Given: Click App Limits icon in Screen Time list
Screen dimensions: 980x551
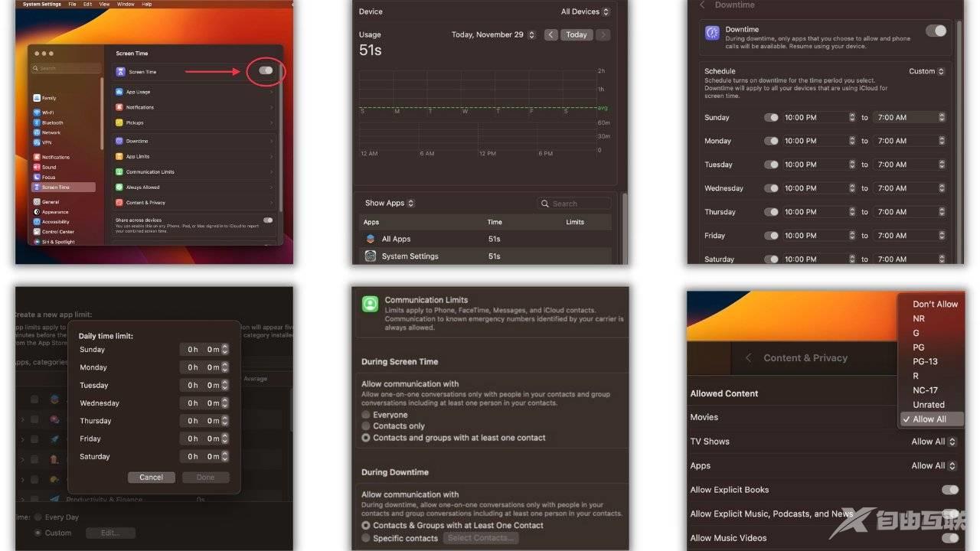Looking at the screenshot, I should click(x=119, y=156).
